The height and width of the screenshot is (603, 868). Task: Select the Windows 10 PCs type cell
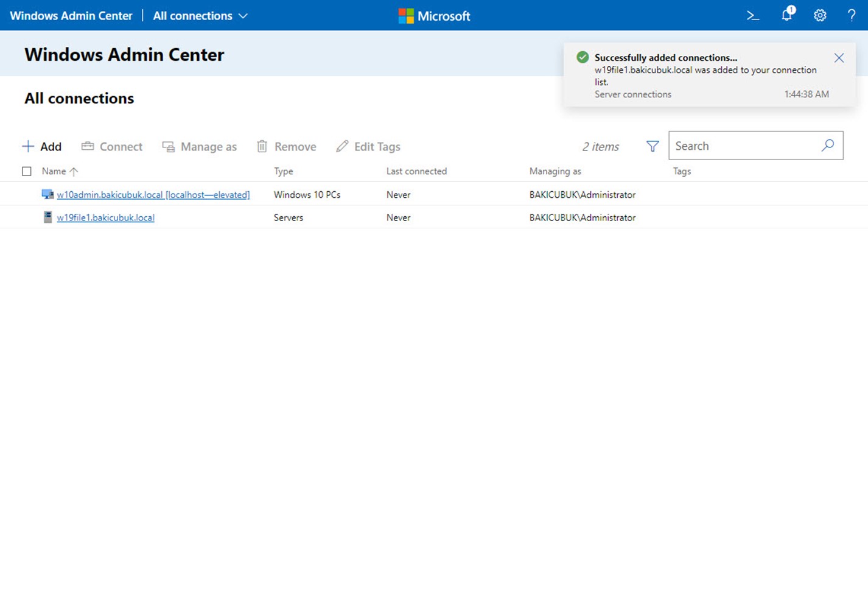(307, 195)
